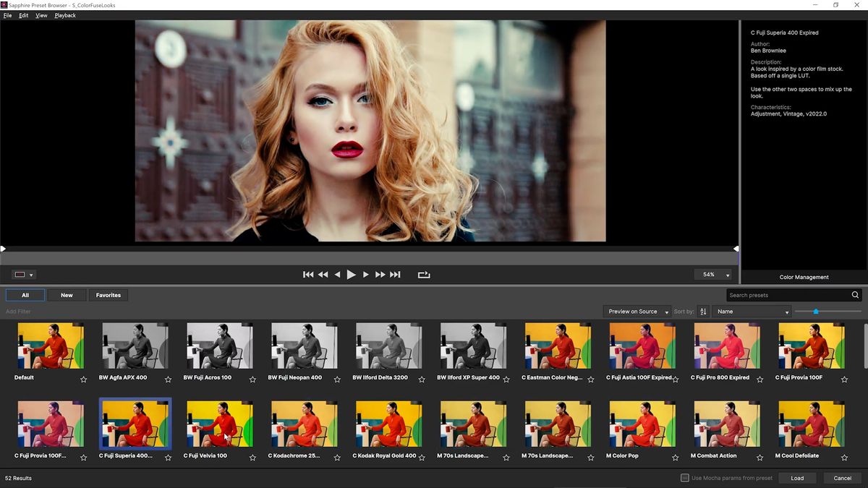
Task: Expand the Sort by Name dropdown
Action: point(752,312)
